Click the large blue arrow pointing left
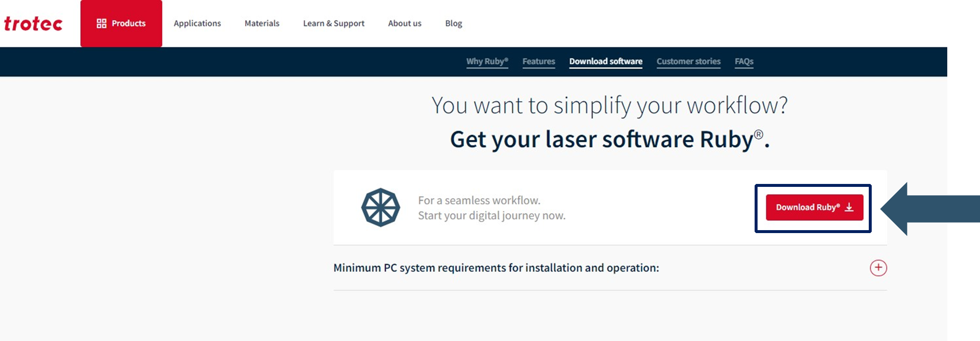Screen dimensions: 980x341 923,209
